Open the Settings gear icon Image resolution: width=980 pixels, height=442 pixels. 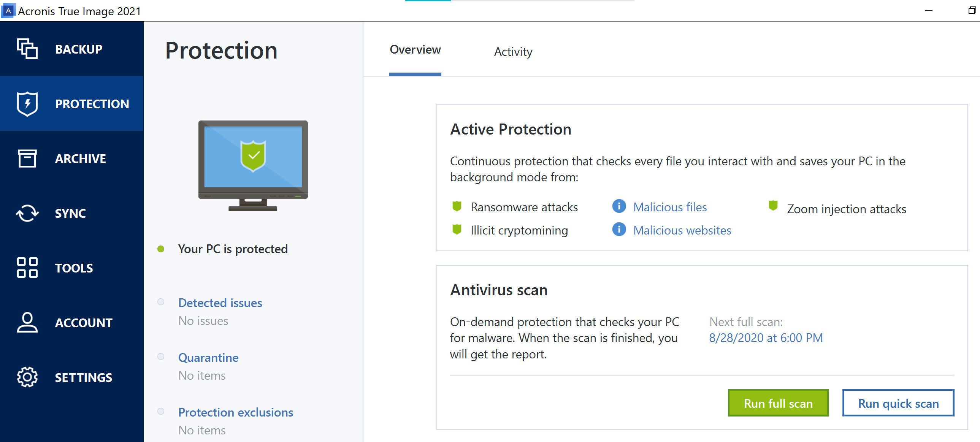coord(27,377)
